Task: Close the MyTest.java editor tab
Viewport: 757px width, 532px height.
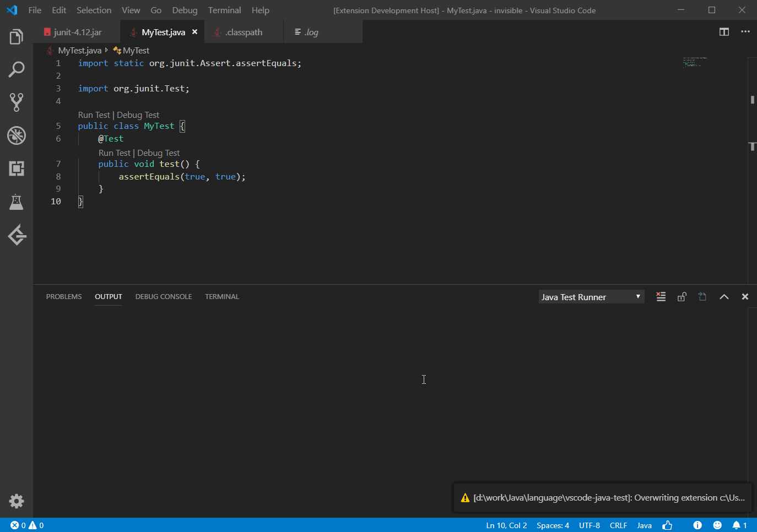Action: click(x=194, y=32)
